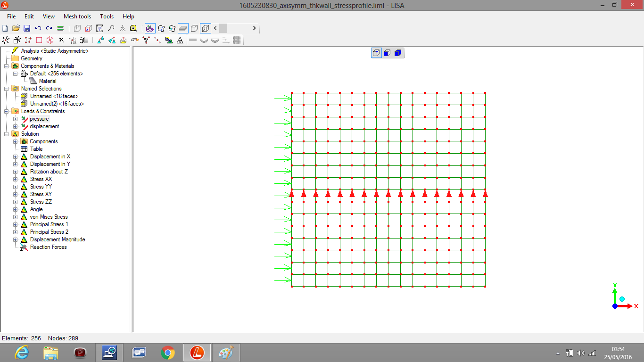Viewport: 644px width, 362px height.
Task: Click the open folder icon in toolbar
Action: coord(16,28)
